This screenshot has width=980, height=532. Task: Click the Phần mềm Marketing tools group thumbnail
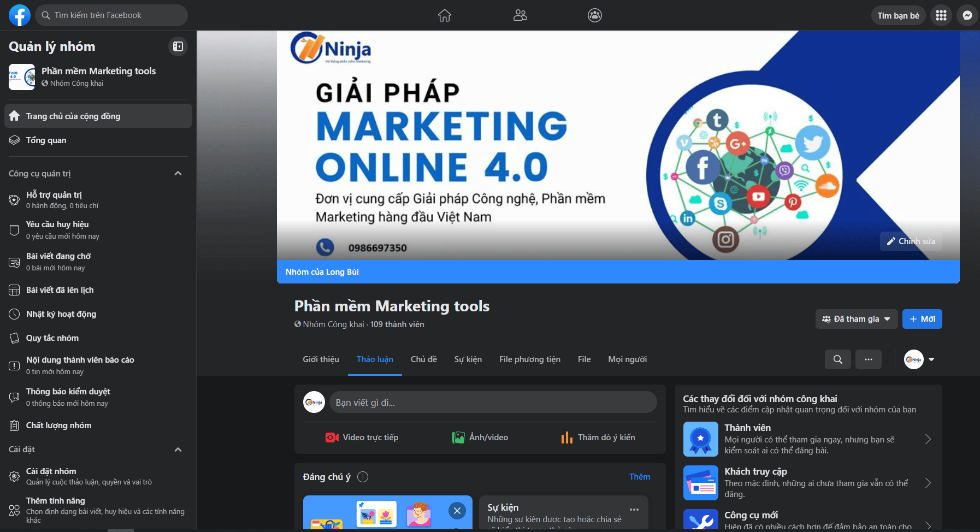click(22, 77)
